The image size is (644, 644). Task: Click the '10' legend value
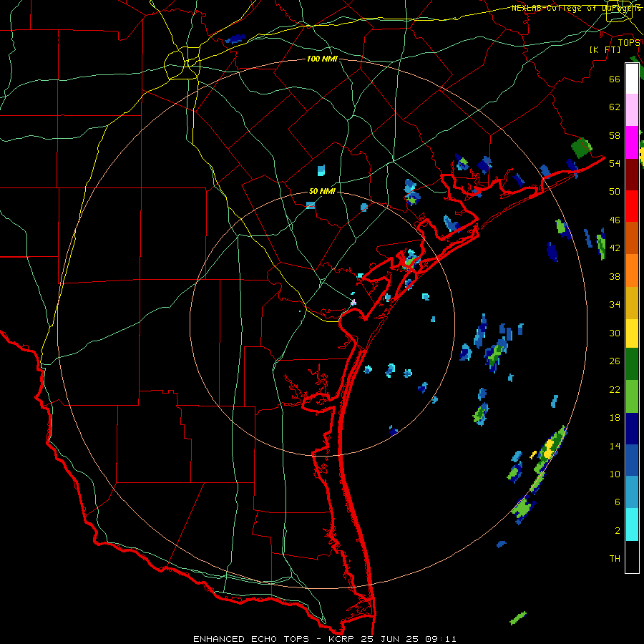[x=615, y=474]
